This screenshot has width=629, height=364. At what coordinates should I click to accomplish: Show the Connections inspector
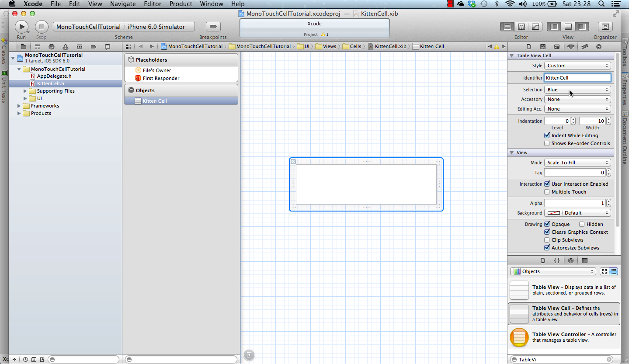(598, 46)
